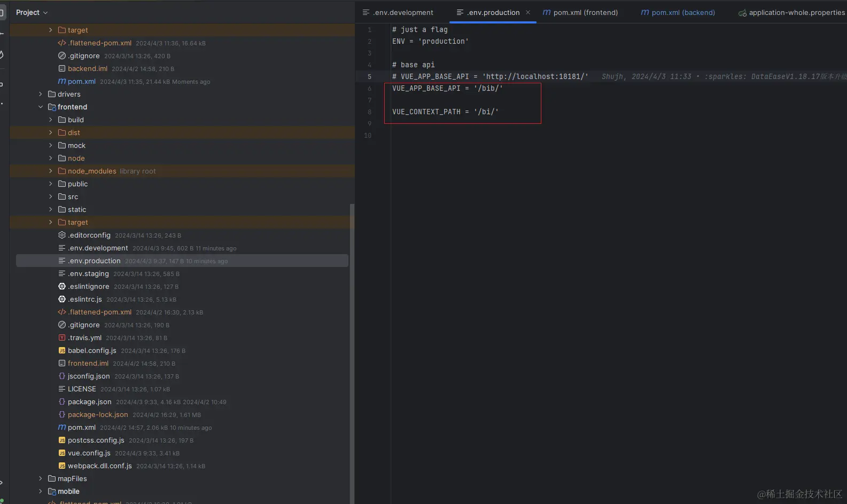Image resolution: width=847 pixels, height=504 pixels.
Task: Switch to application-whole.properties tab
Action: click(791, 12)
